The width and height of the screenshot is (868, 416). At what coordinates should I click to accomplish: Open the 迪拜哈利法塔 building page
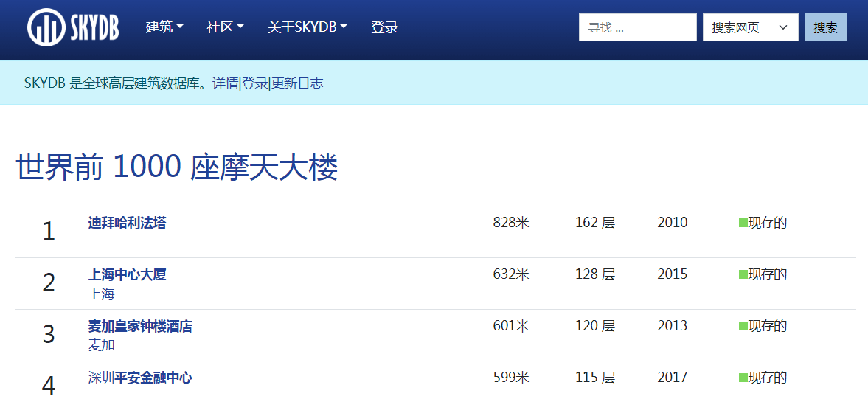[x=127, y=223]
